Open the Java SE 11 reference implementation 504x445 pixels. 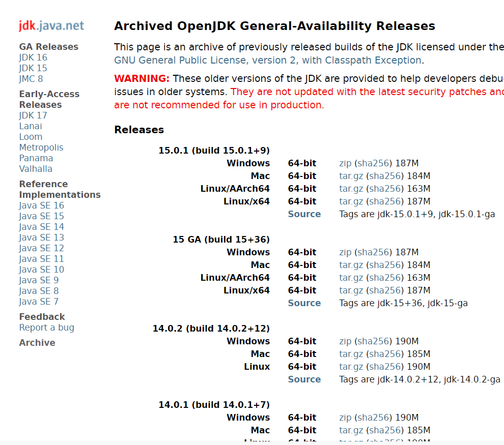(x=41, y=258)
